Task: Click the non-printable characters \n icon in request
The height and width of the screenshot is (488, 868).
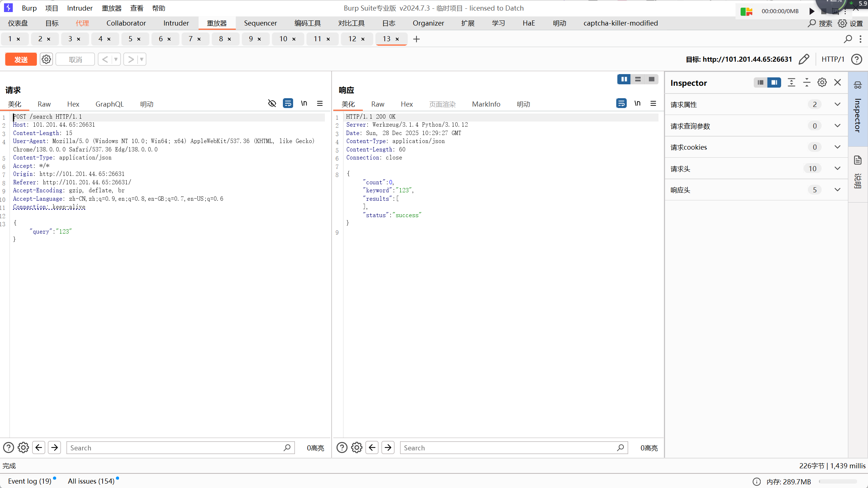Action: [304, 104]
